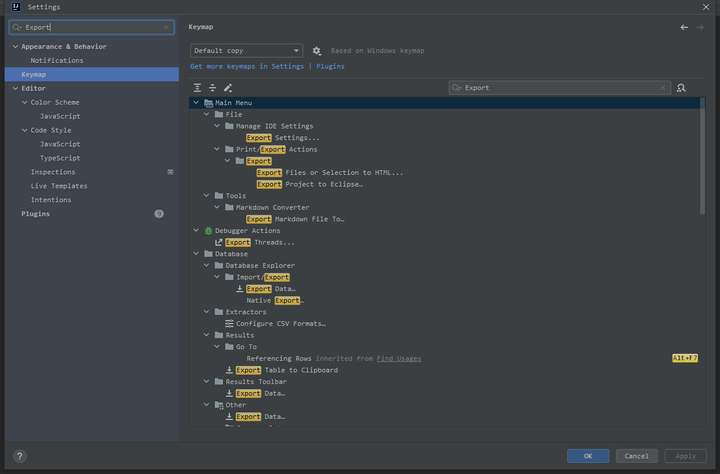Screen dimensions: 720x474
Task: Open the Default copy keymap dropdown
Action: [247, 51]
